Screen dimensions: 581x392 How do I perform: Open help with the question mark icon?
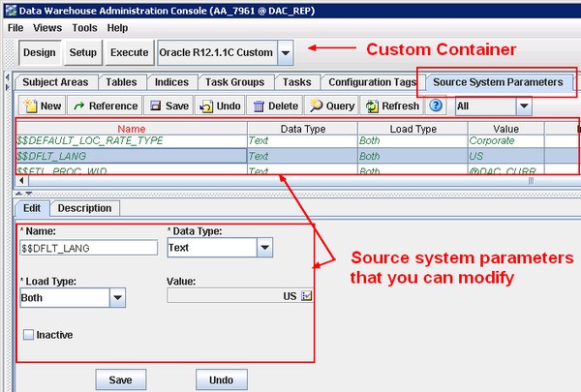pyautogui.click(x=437, y=106)
